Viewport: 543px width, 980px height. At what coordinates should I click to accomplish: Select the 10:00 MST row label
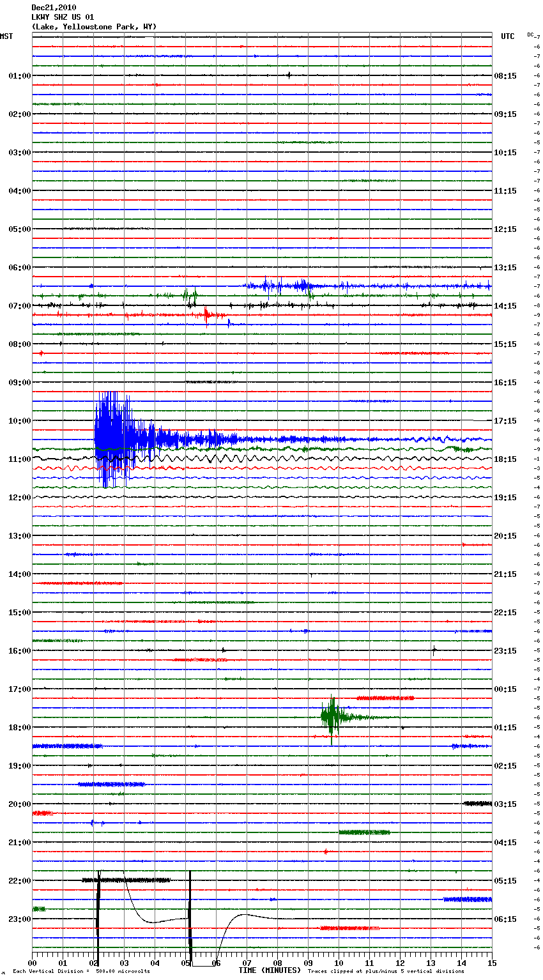point(19,421)
